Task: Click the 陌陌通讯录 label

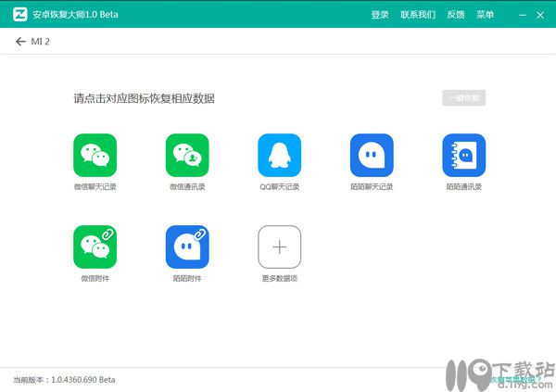Action: (464, 186)
